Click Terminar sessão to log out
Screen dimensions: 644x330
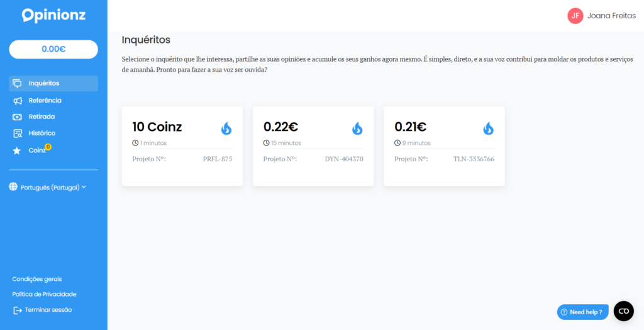[x=48, y=310]
